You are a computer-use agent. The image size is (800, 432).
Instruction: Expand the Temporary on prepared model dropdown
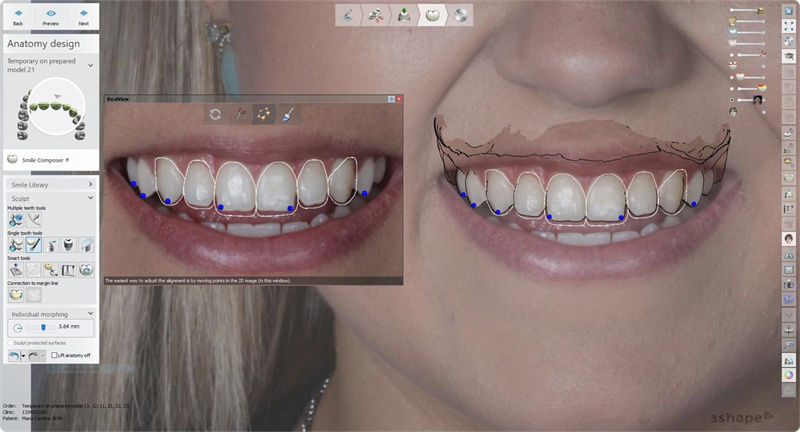tap(91, 65)
